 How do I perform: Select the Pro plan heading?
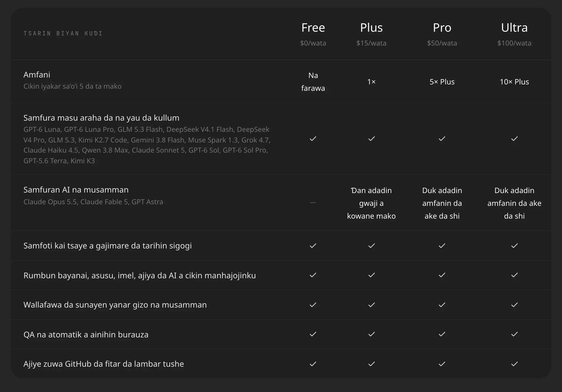442,28
